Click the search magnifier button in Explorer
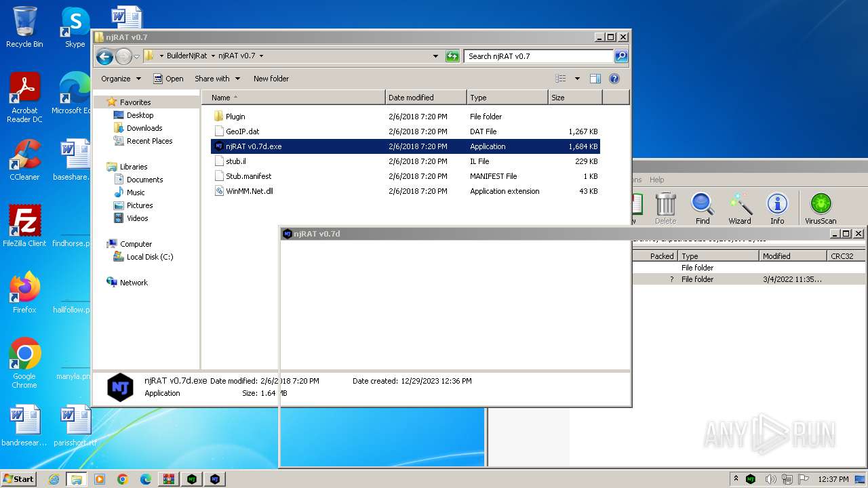868x488 pixels. (x=621, y=56)
